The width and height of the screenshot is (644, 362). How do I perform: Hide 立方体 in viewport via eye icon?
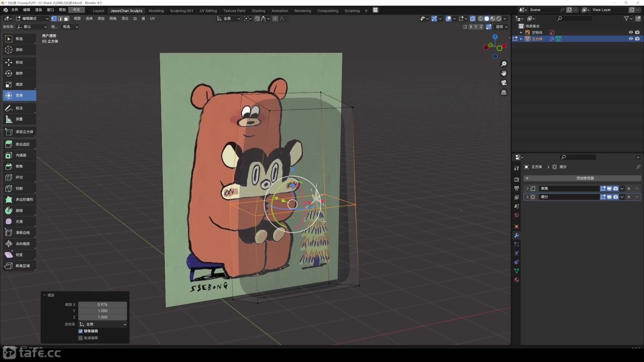pyautogui.click(x=631, y=39)
